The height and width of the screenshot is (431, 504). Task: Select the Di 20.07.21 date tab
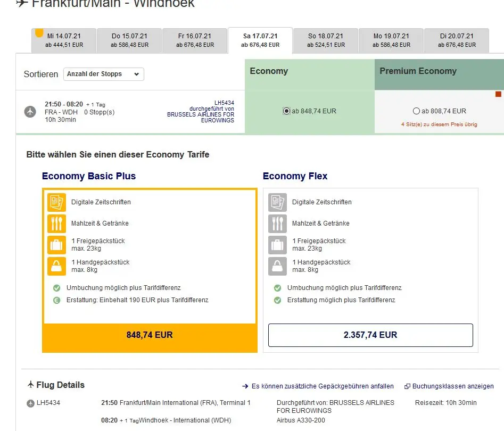pyautogui.click(x=457, y=40)
